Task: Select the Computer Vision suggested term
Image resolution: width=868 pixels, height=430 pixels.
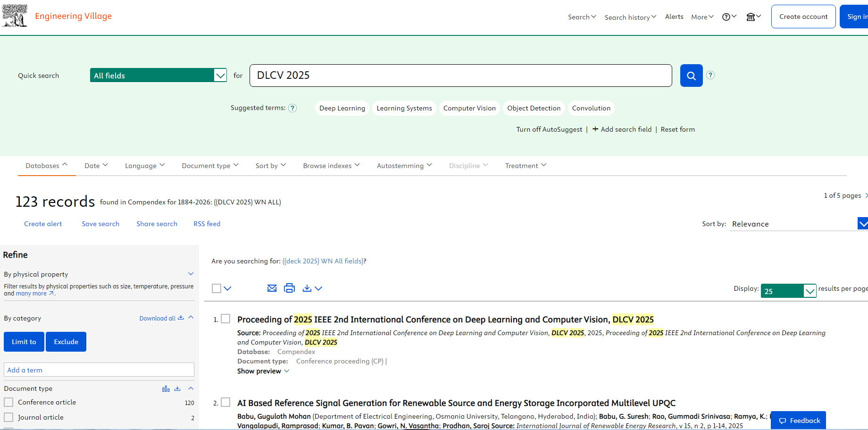Action: point(469,108)
